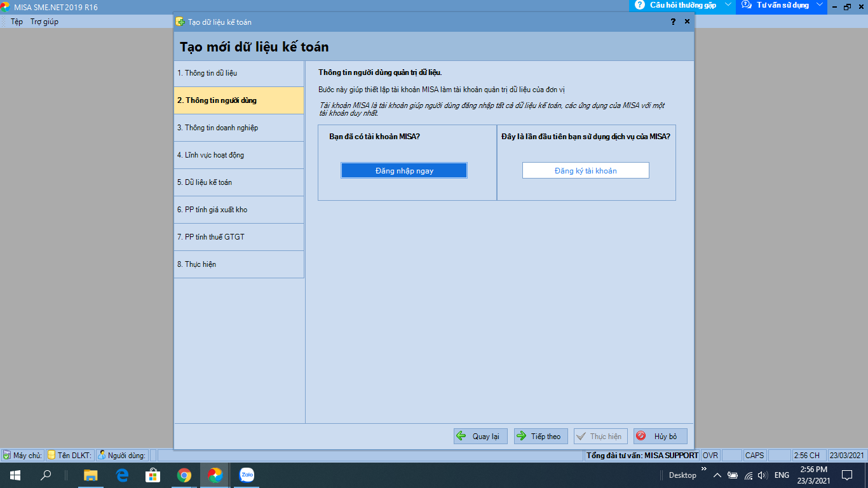Click the OVR indicator in status bar
Image resolution: width=868 pixels, height=488 pixels.
click(710, 455)
